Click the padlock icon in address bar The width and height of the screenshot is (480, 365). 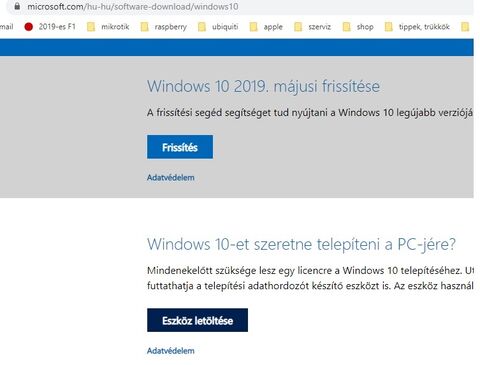click(17, 6)
